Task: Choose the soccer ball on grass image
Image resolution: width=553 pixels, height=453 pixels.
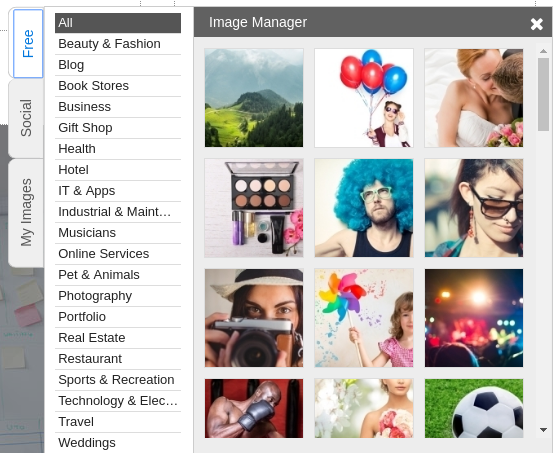Action: click(474, 409)
